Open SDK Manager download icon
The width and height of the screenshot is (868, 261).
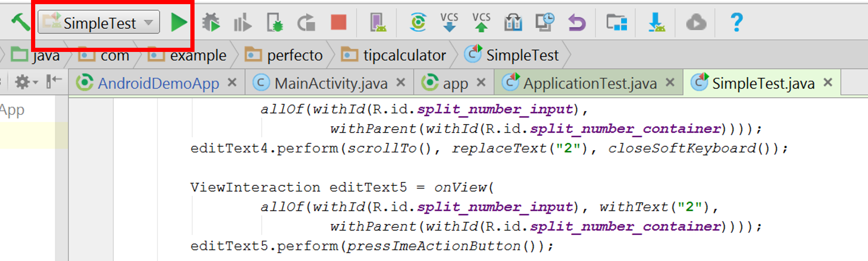656,22
